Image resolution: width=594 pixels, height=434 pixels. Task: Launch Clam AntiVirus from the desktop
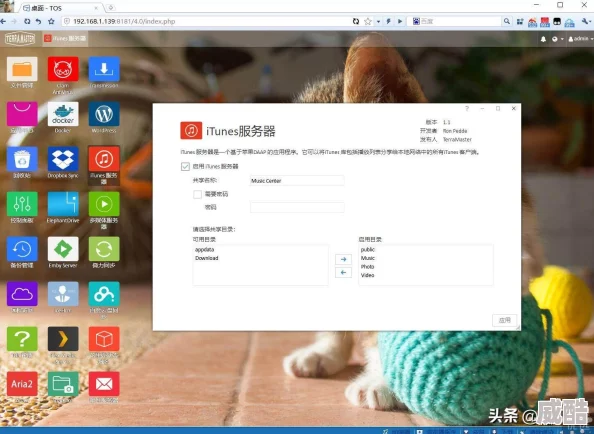(63, 69)
